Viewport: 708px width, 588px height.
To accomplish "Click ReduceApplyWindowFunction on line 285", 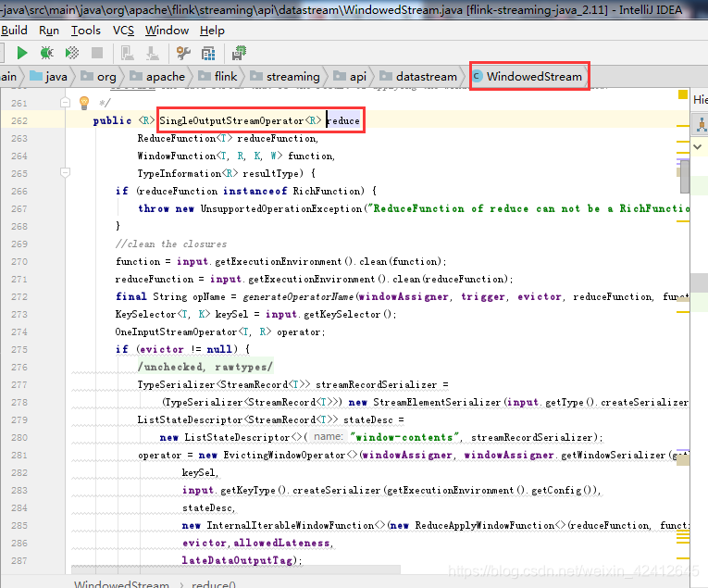I will pos(484,525).
